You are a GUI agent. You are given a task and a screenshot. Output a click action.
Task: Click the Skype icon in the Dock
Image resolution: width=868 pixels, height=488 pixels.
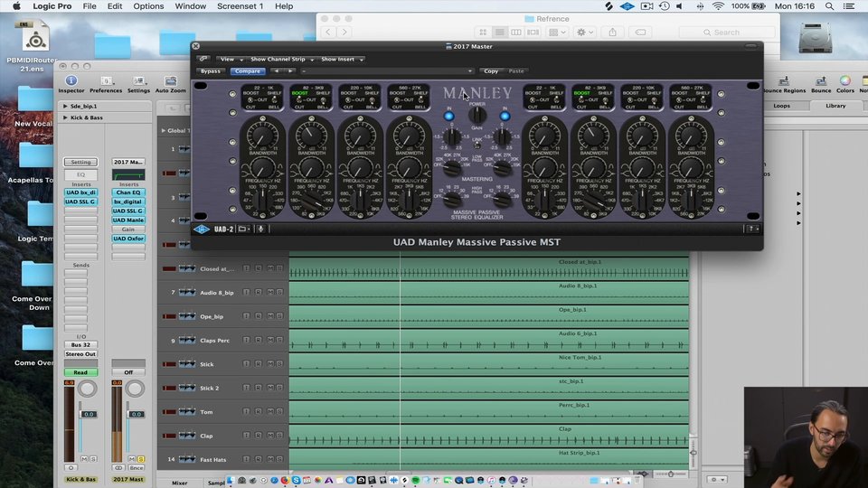297,480
